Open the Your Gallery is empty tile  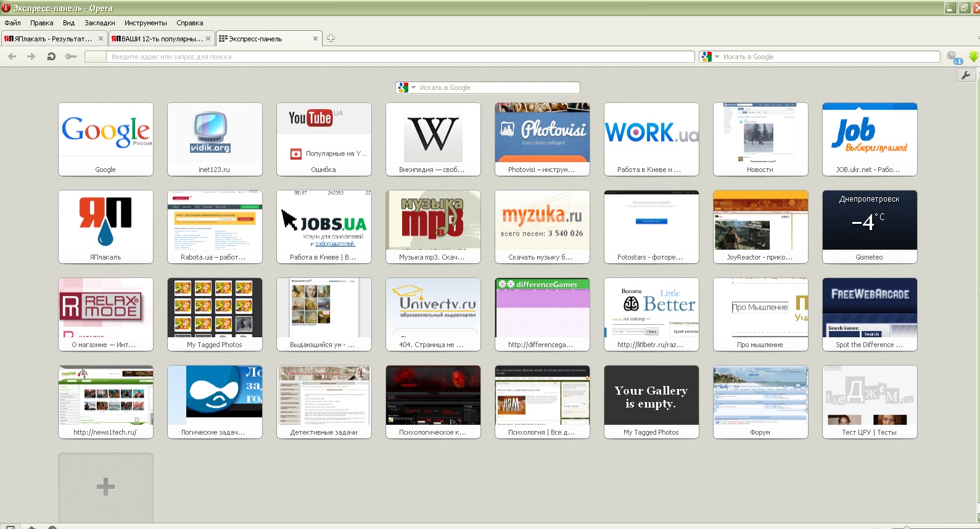(651, 402)
